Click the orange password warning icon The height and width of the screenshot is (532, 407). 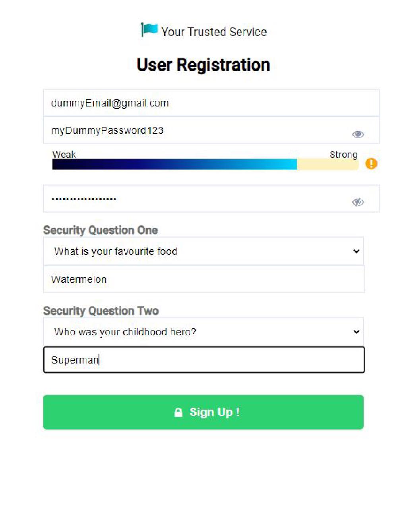point(371,163)
